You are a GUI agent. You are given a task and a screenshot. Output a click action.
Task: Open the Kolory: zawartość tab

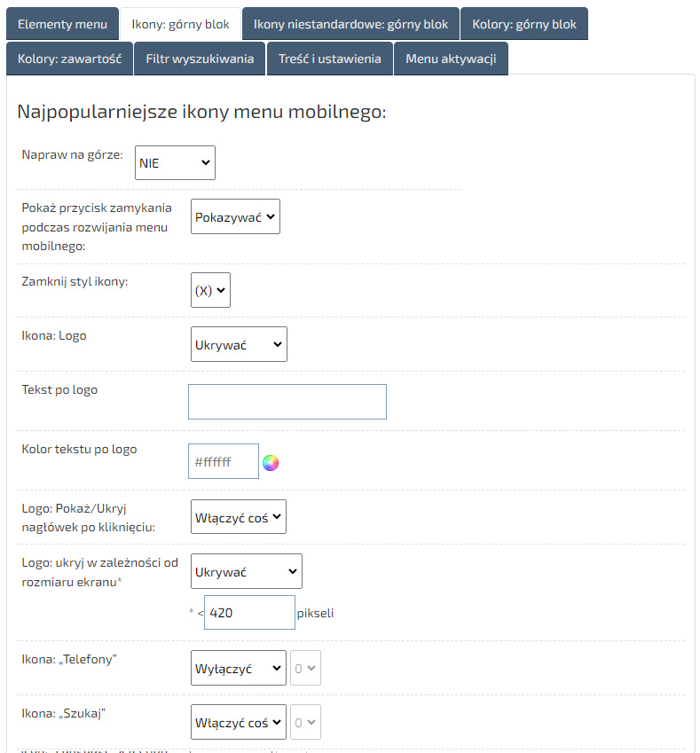tap(70, 59)
